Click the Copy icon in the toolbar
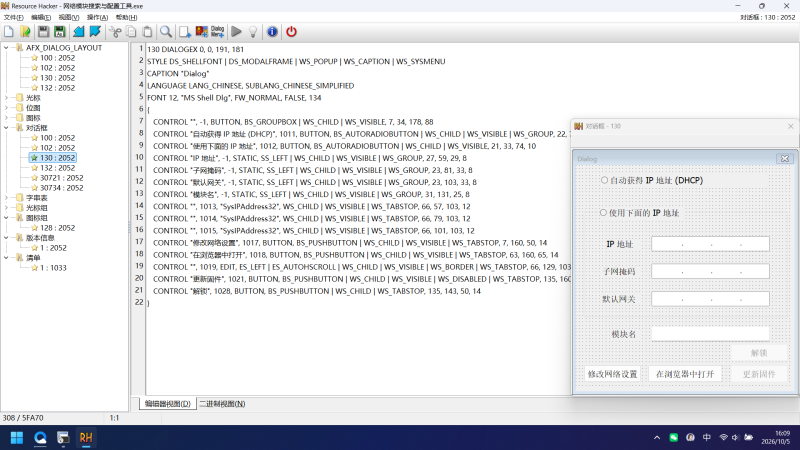 point(131,32)
